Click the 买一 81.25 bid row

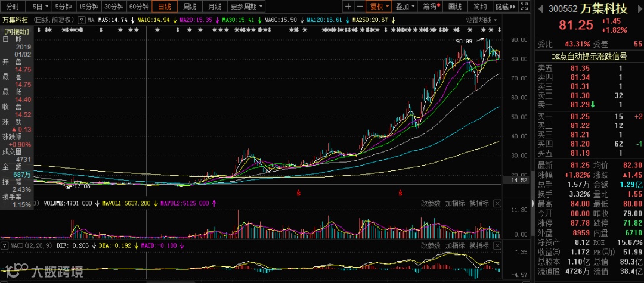(x=589, y=117)
